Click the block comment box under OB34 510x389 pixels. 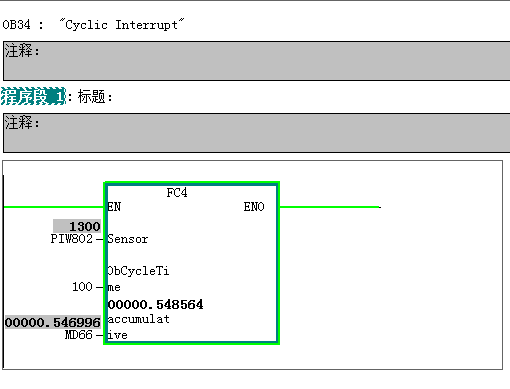256,61
